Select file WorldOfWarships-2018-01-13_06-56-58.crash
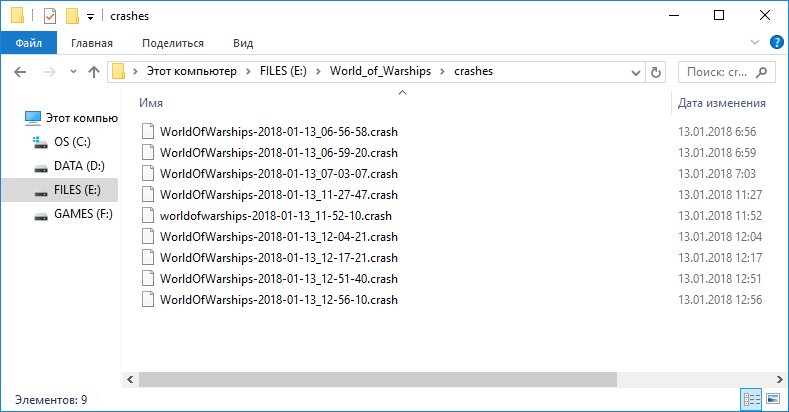The width and height of the screenshot is (789, 412). click(x=279, y=132)
